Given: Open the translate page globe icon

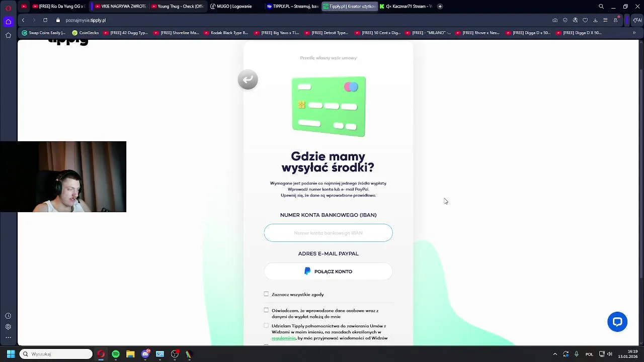Looking at the screenshot, I should click(x=575, y=20).
